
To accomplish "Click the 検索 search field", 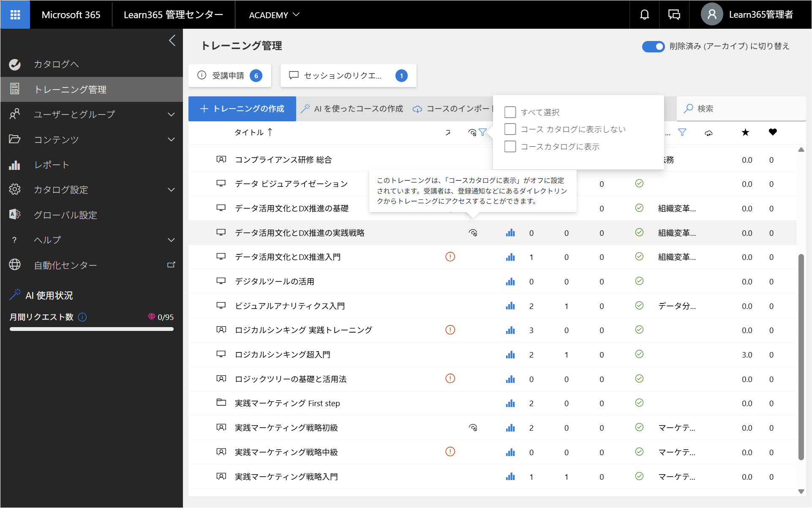I will pos(741,109).
